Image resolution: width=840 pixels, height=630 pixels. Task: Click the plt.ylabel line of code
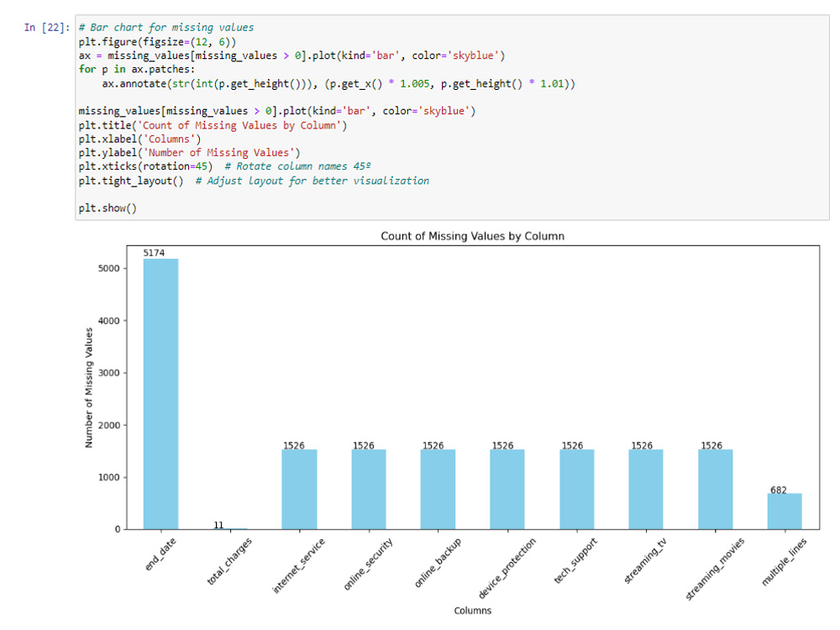point(189,153)
